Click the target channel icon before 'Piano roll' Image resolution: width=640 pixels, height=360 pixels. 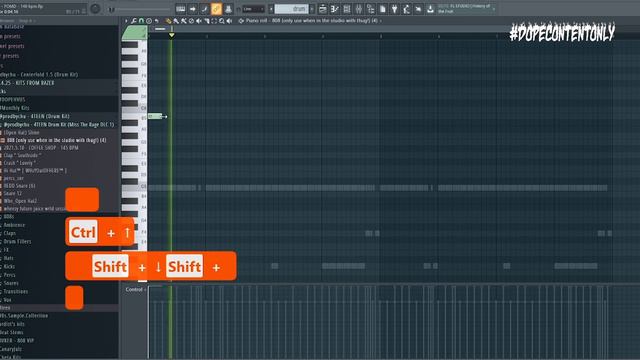(x=241, y=21)
